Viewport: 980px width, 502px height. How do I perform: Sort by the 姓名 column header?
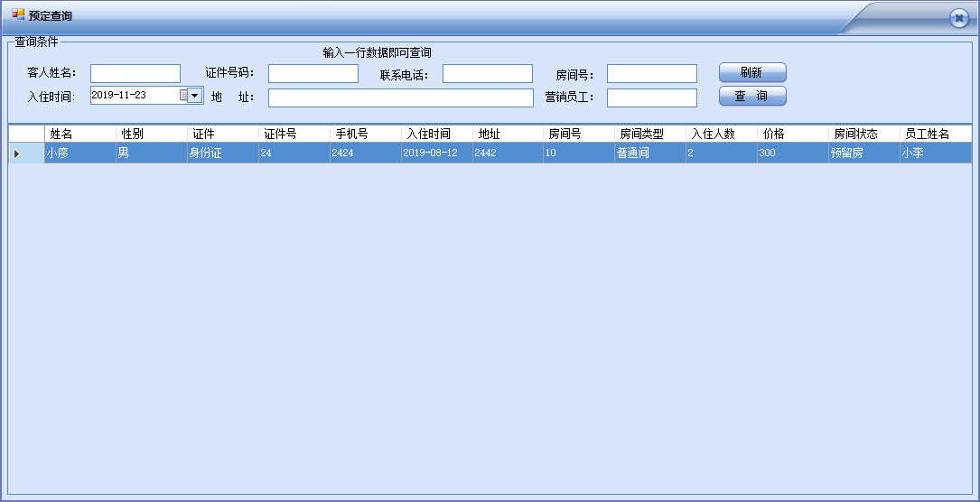click(79, 134)
